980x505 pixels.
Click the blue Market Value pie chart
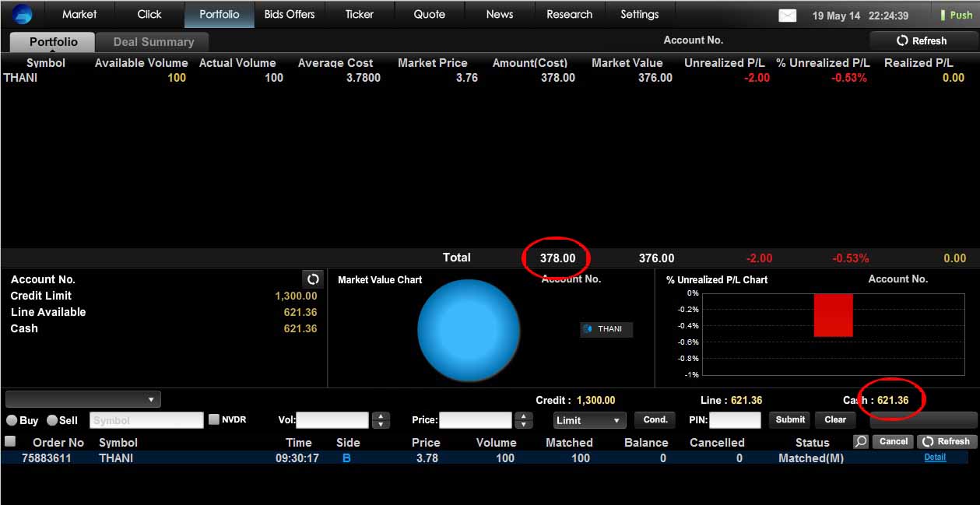pyautogui.click(x=469, y=330)
